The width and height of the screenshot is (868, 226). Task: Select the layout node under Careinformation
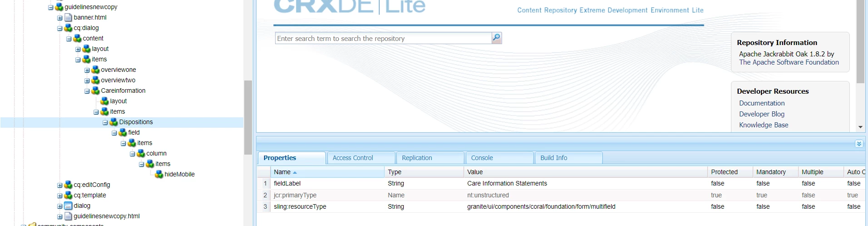[118, 101]
